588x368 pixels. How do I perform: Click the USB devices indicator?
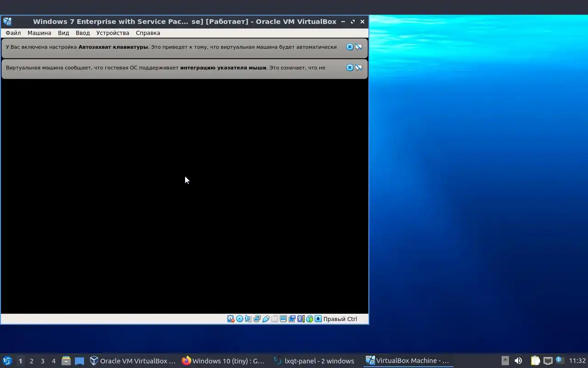(266, 319)
